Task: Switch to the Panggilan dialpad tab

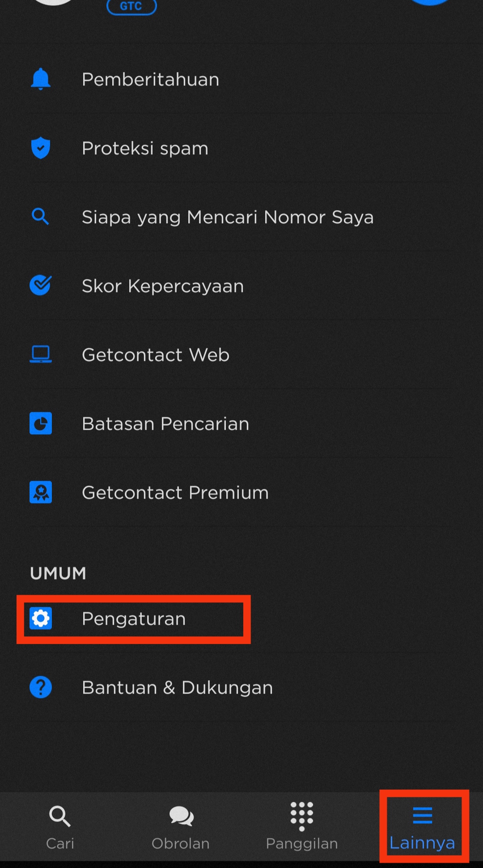Action: coord(302,826)
